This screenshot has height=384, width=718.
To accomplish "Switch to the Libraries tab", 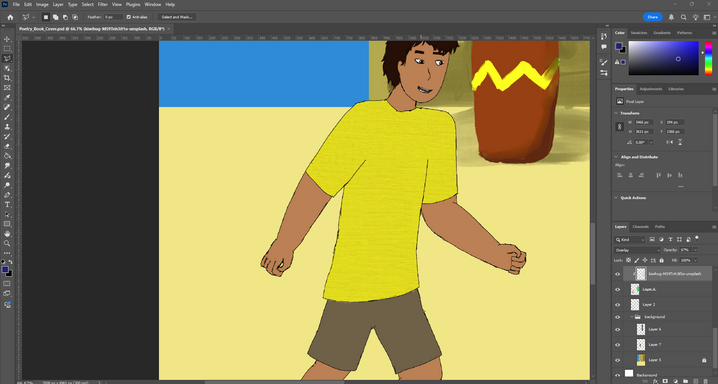I will coord(676,89).
